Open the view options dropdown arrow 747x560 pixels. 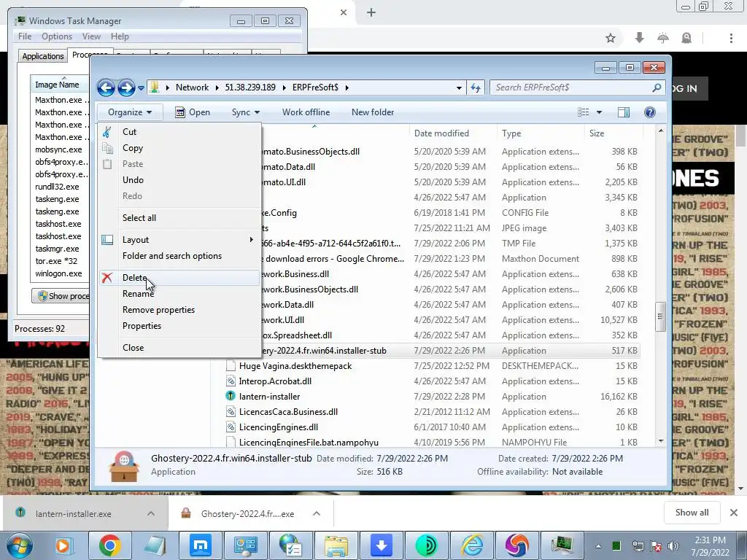[x=600, y=112]
